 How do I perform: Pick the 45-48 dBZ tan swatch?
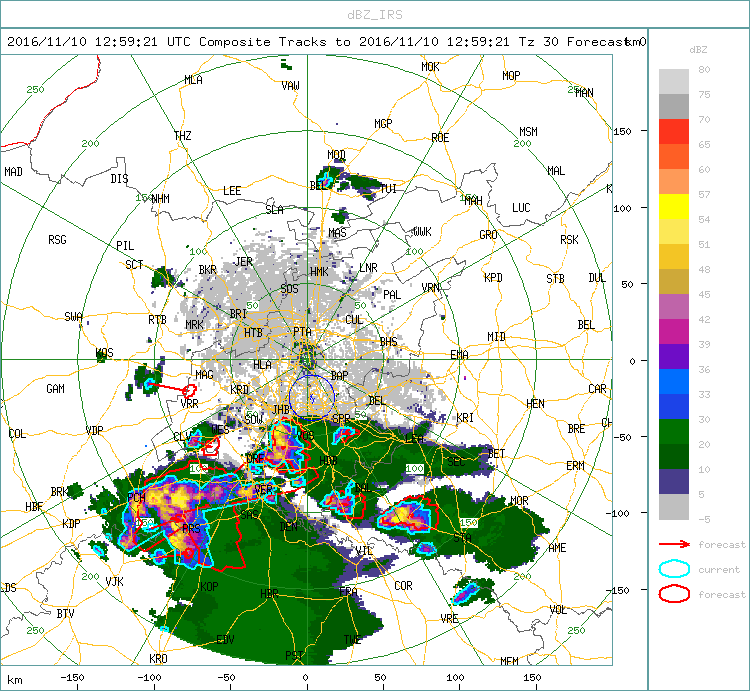(673, 281)
